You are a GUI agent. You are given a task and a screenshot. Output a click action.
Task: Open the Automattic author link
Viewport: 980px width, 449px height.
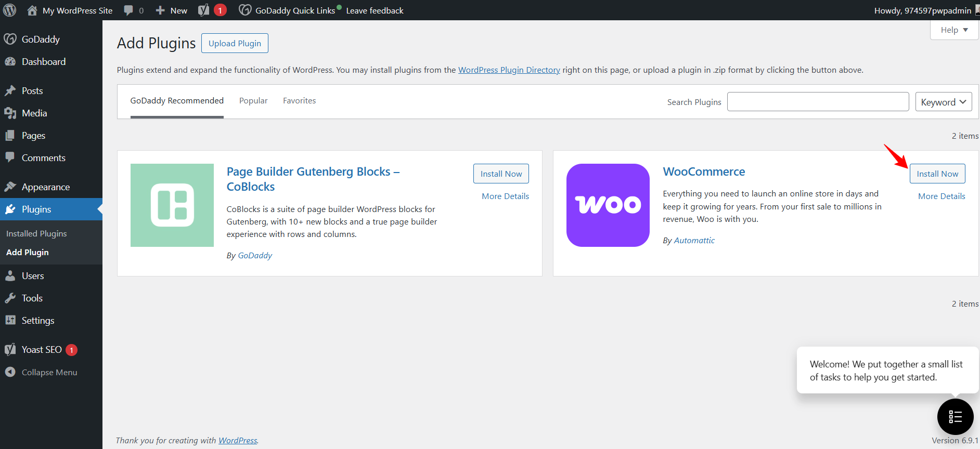694,240
